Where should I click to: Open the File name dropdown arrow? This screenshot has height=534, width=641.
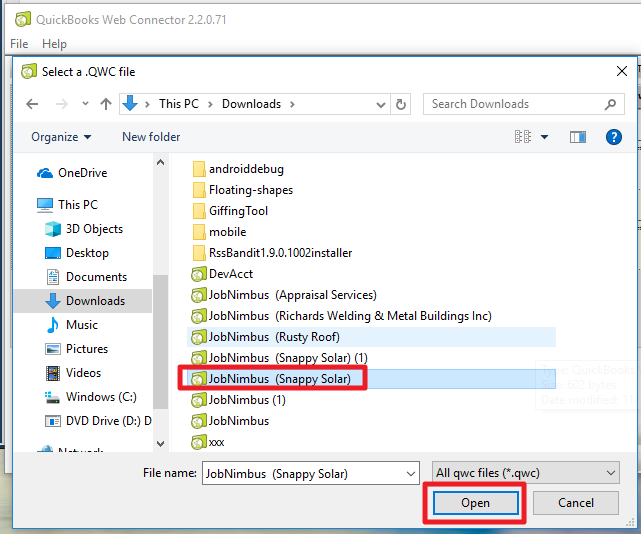(x=411, y=473)
